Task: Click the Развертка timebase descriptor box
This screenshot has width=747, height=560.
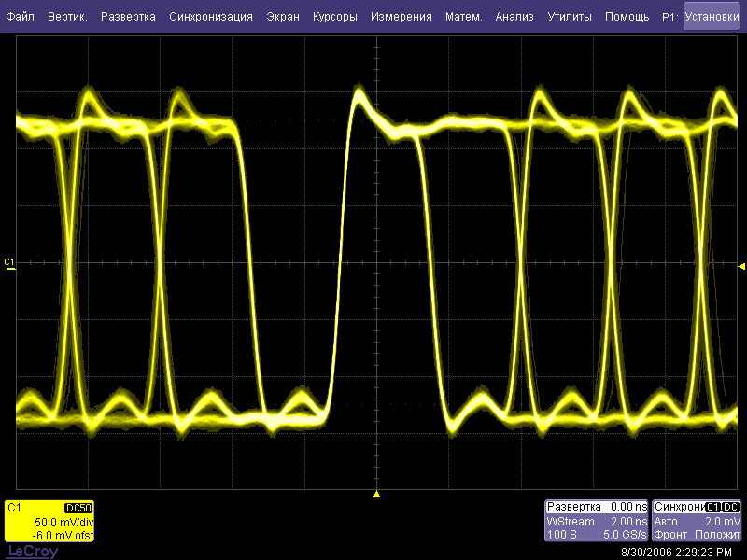Action: coord(597,521)
